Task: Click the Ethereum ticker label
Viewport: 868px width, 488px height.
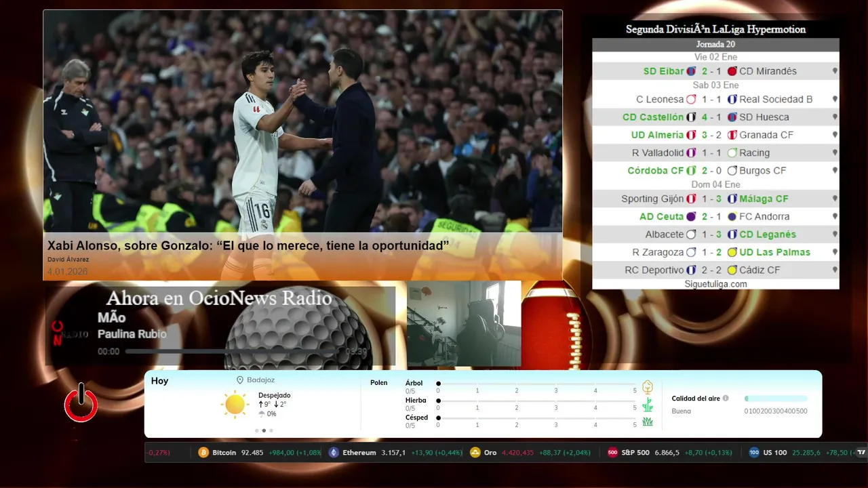Action: coord(359,453)
